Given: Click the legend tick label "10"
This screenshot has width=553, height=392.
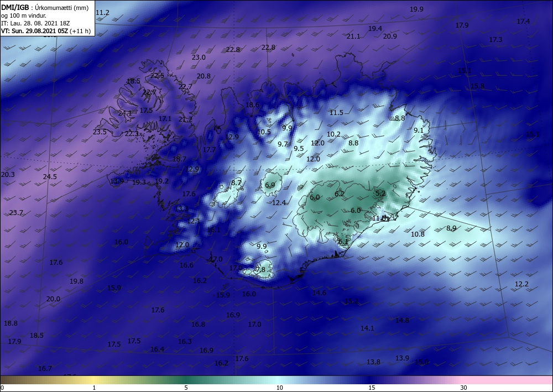Looking at the screenshot, I should pyautogui.click(x=279, y=388).
